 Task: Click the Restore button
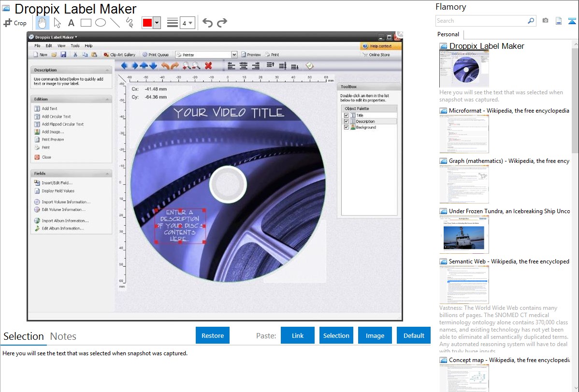click(213, 335)
